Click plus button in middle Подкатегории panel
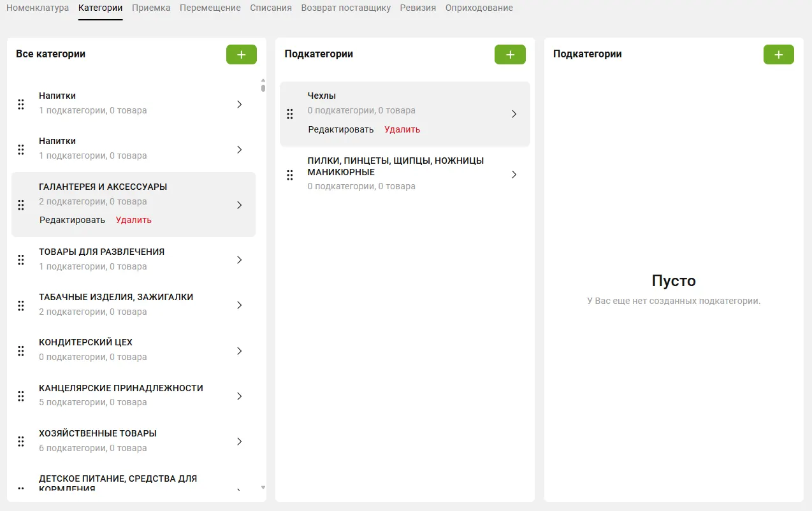The image size is (812, 511). [x=510, y=55]
